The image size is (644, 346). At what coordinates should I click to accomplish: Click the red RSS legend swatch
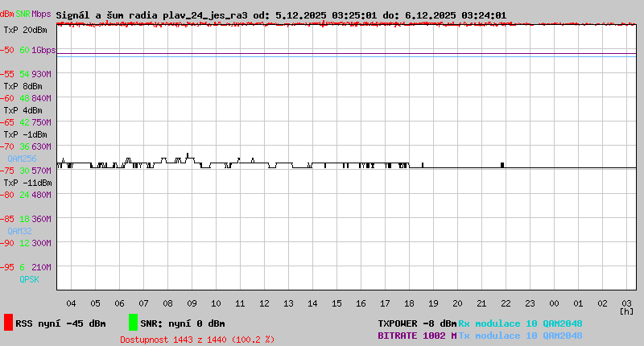click(x=8, y=323)
